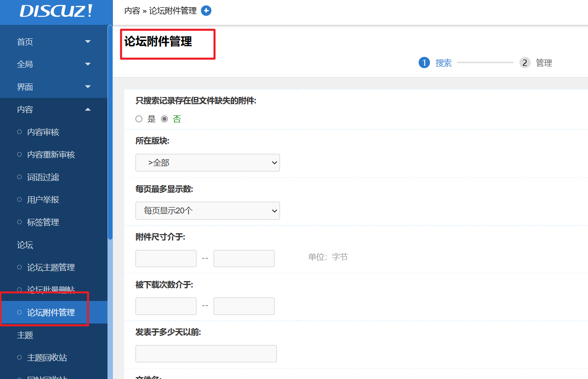
Task: Click the 发表于多少天以前 input field
Action: point(206,354)
